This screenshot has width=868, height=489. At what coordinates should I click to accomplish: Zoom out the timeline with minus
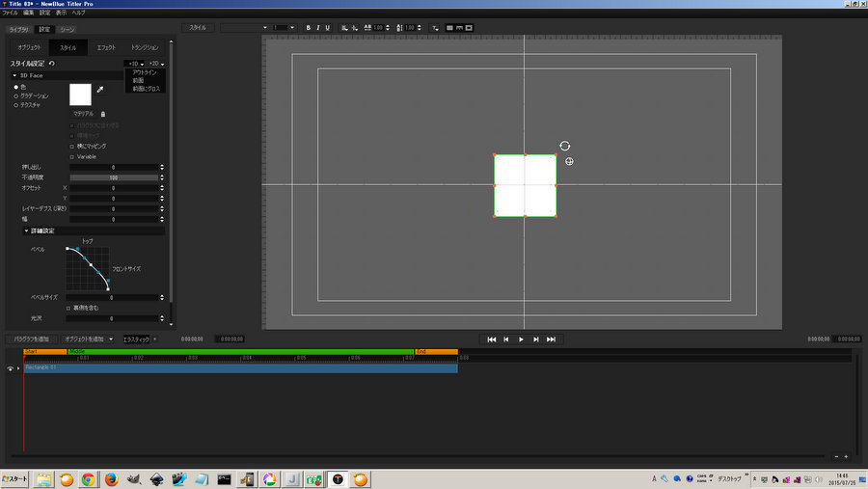coord(836,456)
